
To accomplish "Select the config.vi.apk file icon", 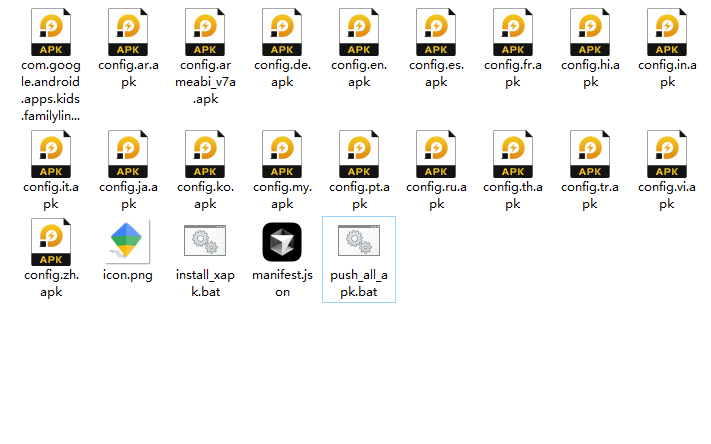I will [667, 154].
